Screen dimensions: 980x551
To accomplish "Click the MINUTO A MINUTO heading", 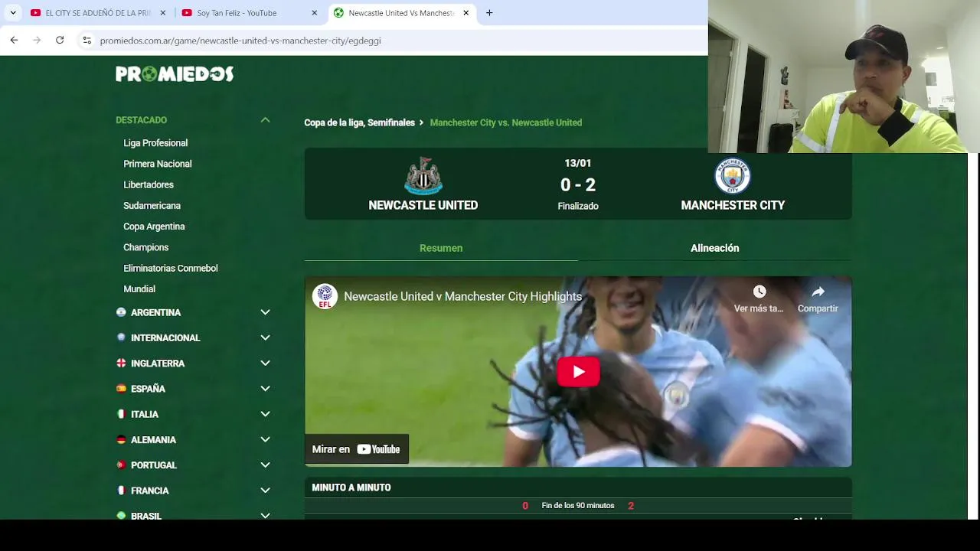I will [x=351, y=487].
